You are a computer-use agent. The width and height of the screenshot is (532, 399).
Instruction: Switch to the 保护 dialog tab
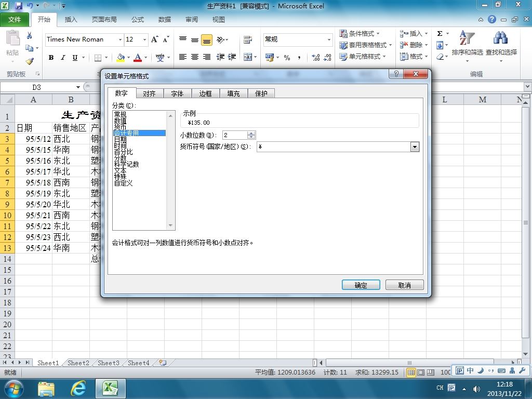point(261,94)
